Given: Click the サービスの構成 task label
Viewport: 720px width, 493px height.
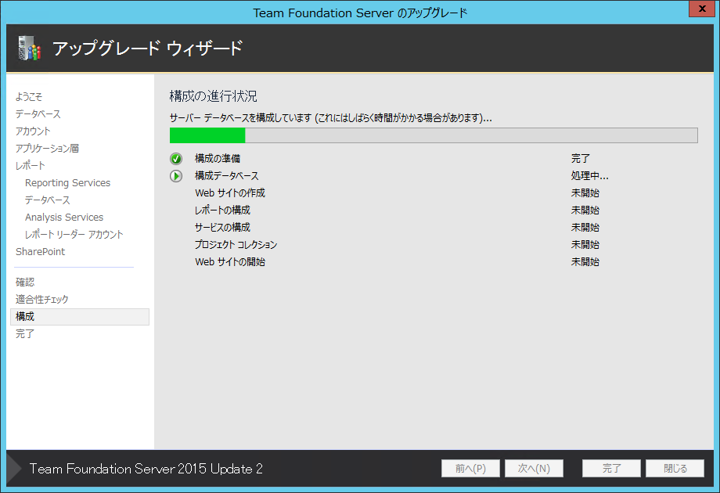Looking at the screenshot, I should pyautogui.click(x=222, y=228).
